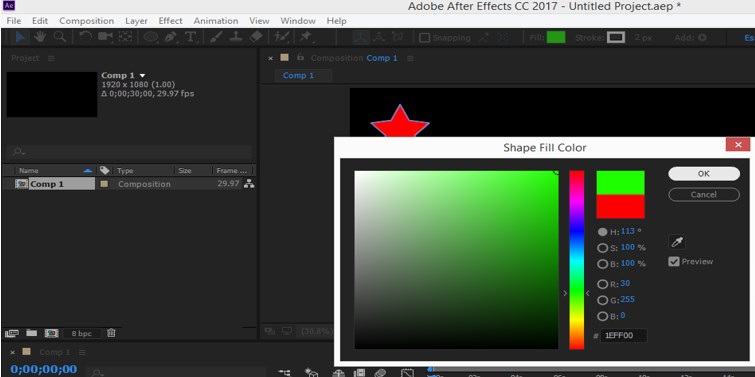Open the Add shape attribute menu
The width and height of the screenshot is (755, 377).
[702, 38]
